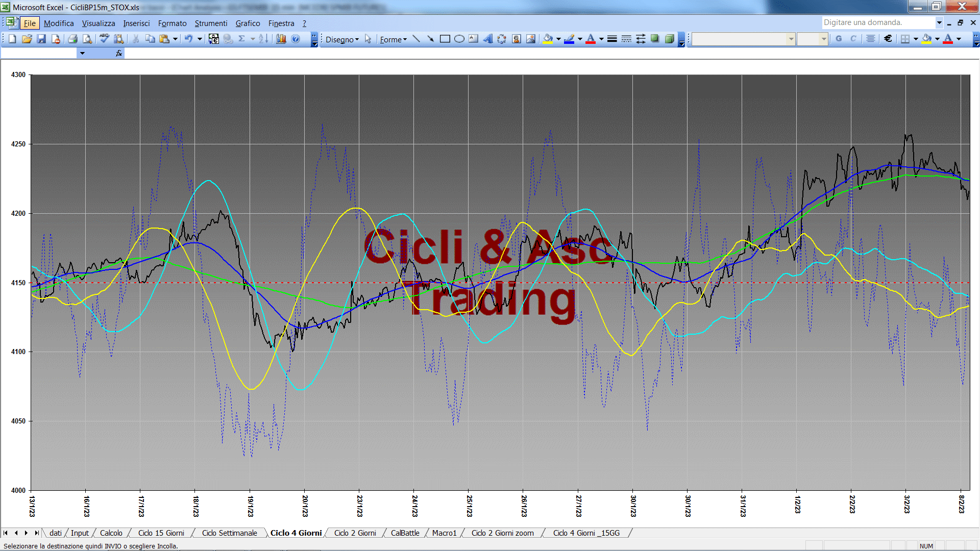Open the Chart Wizard icon

click(x=281, y=39)
